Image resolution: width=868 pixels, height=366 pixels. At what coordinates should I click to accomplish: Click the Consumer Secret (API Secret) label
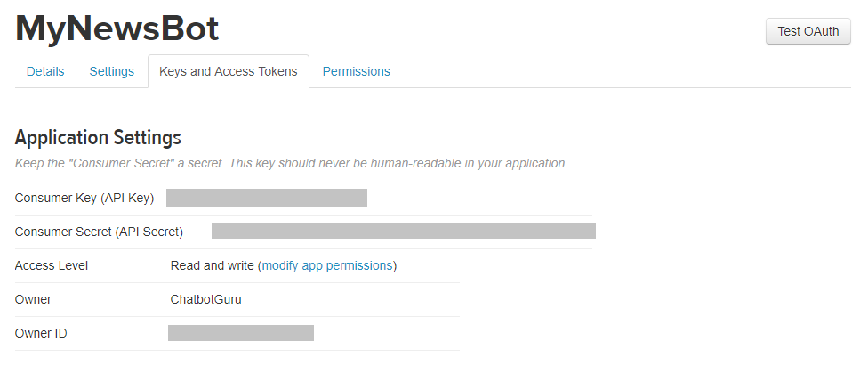click(99, 232)
